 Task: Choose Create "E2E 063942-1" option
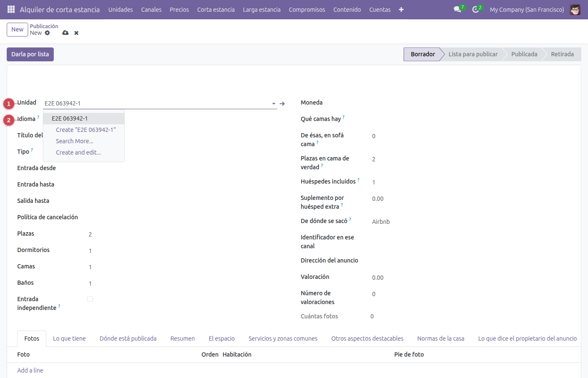[x=84, y=130]
